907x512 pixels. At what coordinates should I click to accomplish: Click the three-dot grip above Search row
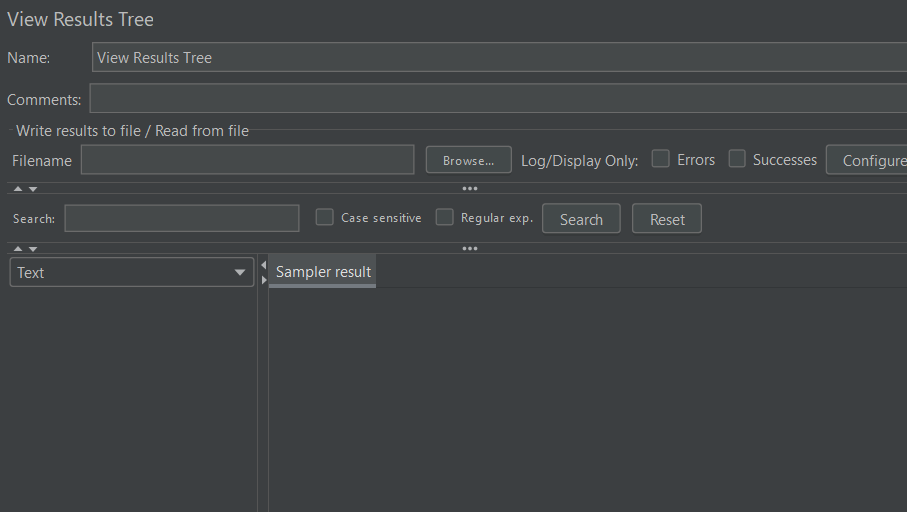[x=470, y=189]
